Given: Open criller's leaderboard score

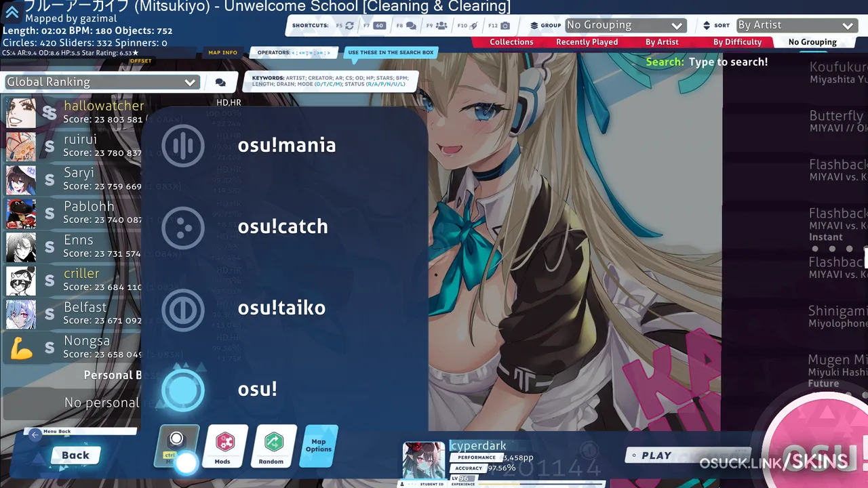Looking at the screenshot, I should 73,280.
